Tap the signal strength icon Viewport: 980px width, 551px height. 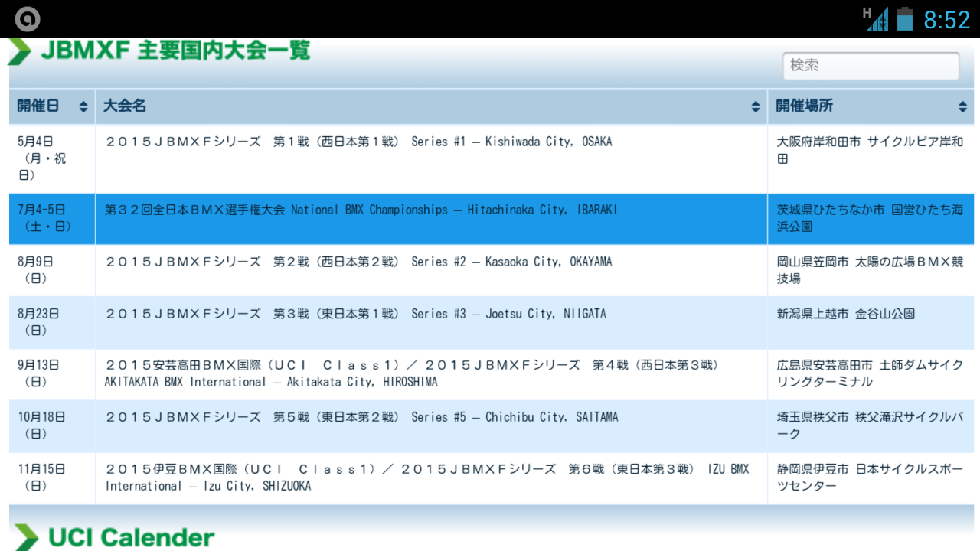click(x=877, y=19)
